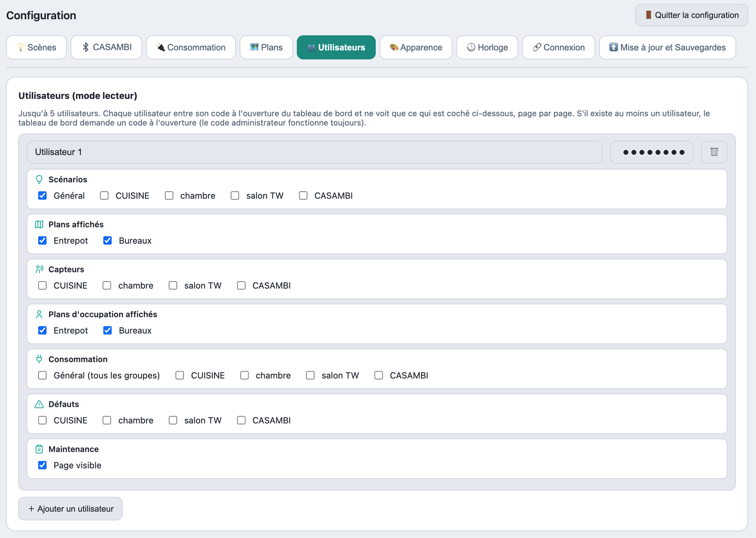The width and height of the screenshot is (756, 538).
Task: Tick CASAMBI checkbox under Défauts
Action: [x=241, y=420]
